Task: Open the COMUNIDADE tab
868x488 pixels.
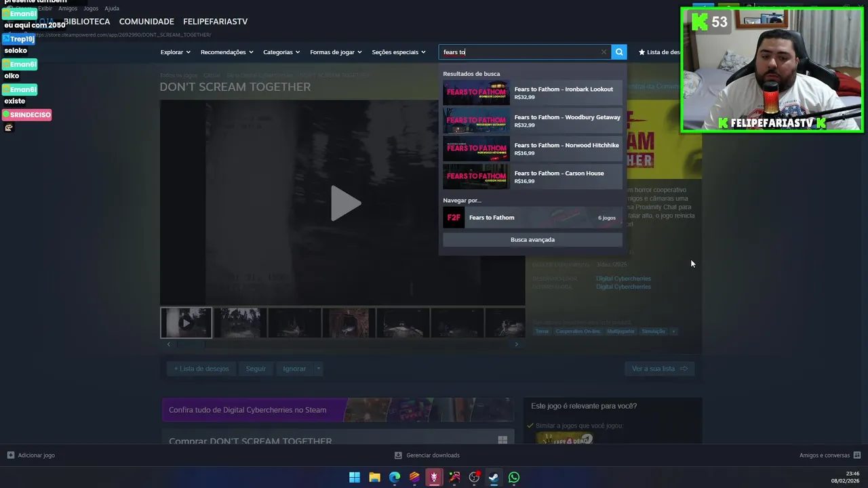Action: [146, 22]
